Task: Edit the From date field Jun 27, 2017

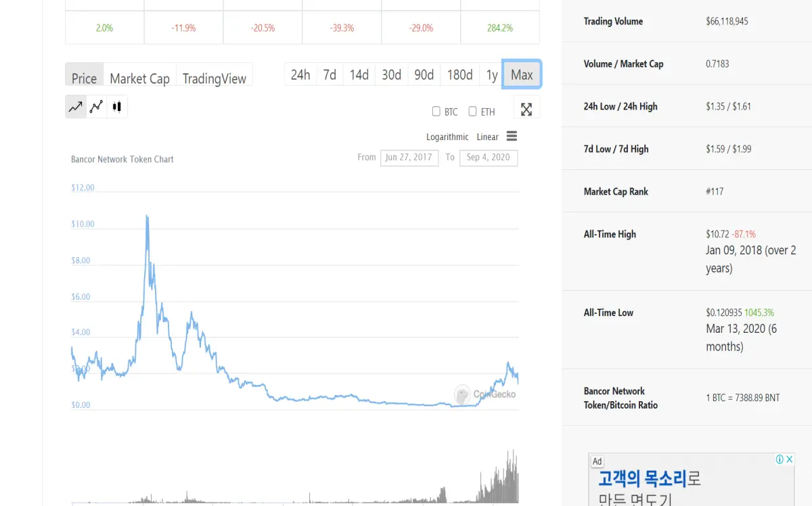Action: click(x=409, y=158)
